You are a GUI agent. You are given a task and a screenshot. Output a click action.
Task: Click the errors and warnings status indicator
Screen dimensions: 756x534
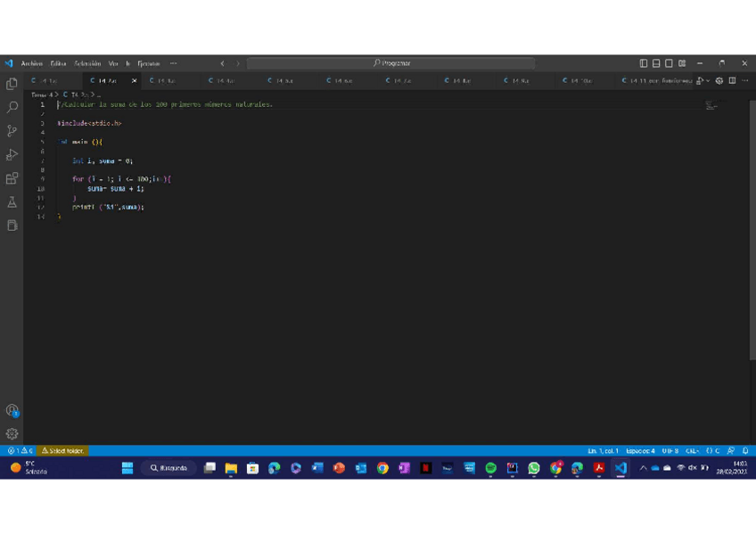20,451
